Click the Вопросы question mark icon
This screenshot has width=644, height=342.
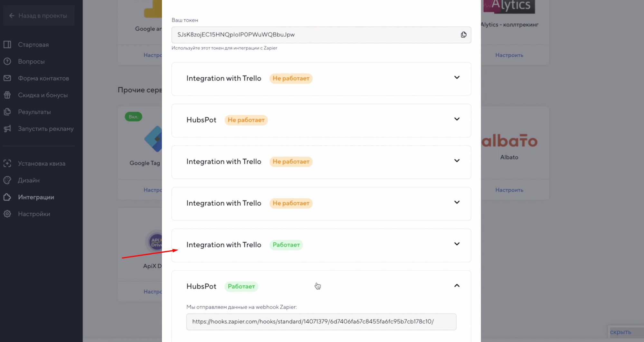pos(7,61)
